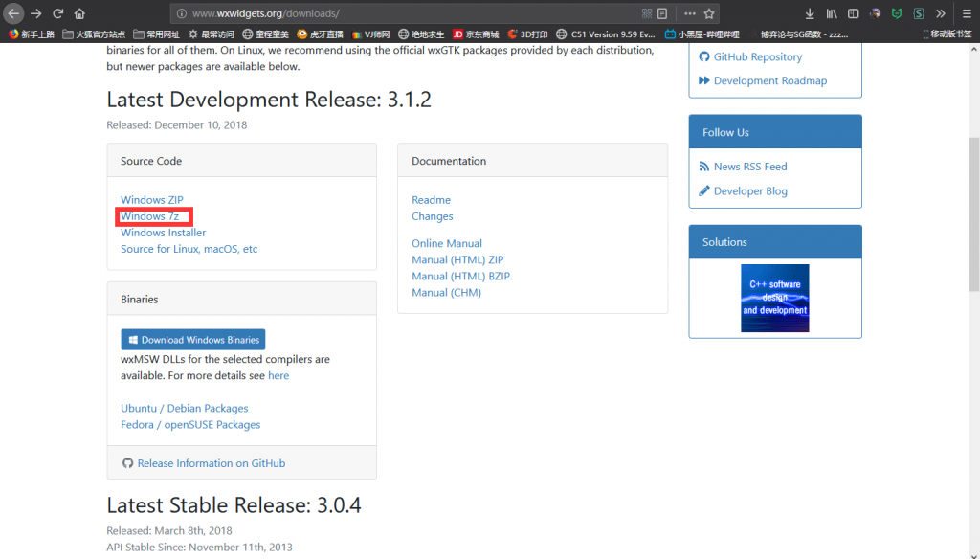
Task: Download Manual (HTML) ZIP
Action: (457, 259)
